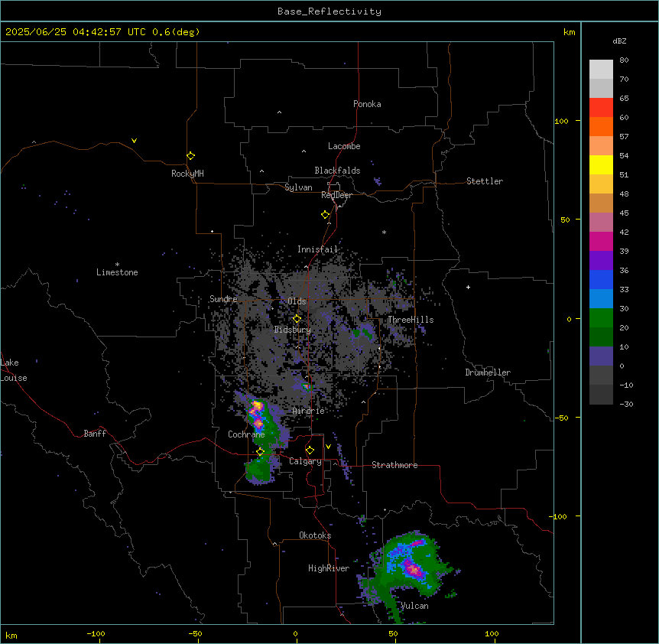Click the green echo southwest of Calgary
This screenshot has height=644, width=659.
(258, 470)
